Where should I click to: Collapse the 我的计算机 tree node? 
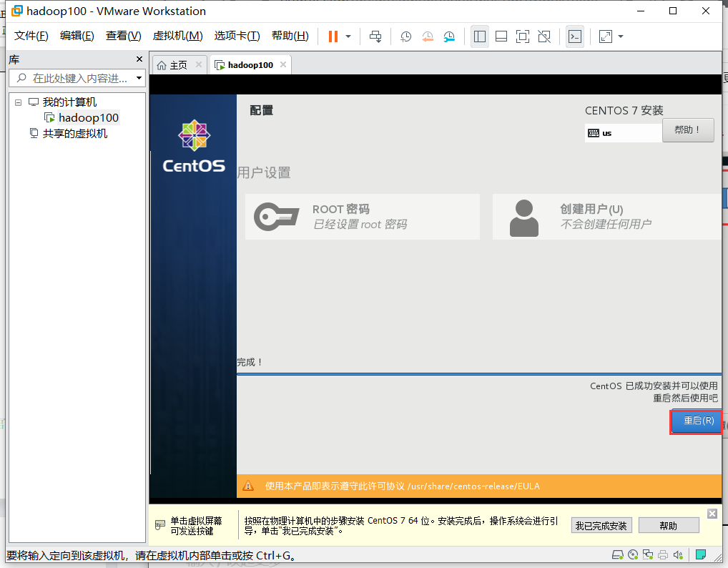pyautogui.click(x=18, y=102)
